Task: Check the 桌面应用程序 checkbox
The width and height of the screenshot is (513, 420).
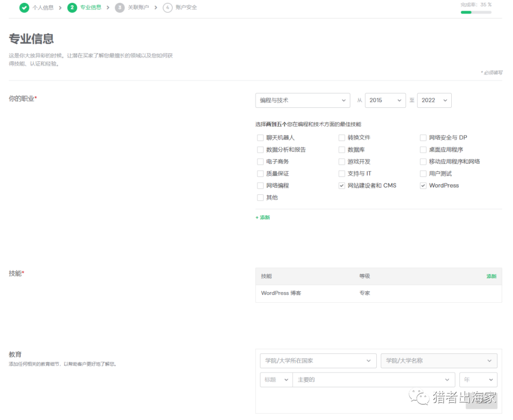Action: pos(423,150)
